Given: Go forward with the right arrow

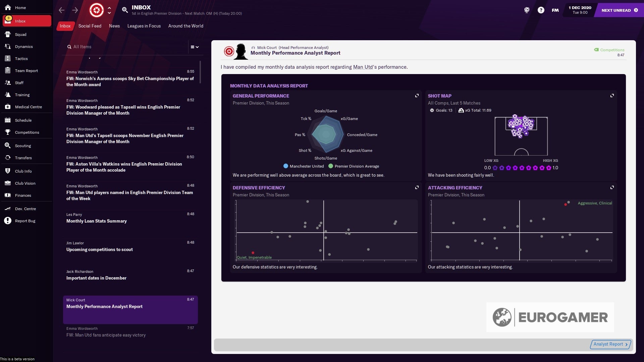Looking at the screenshot, I should [75, 10].
